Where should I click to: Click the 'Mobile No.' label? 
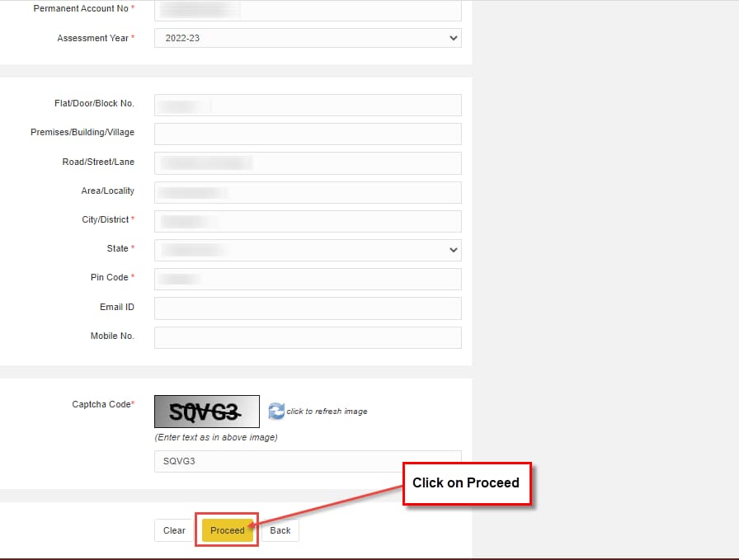[x=112, y=336]
